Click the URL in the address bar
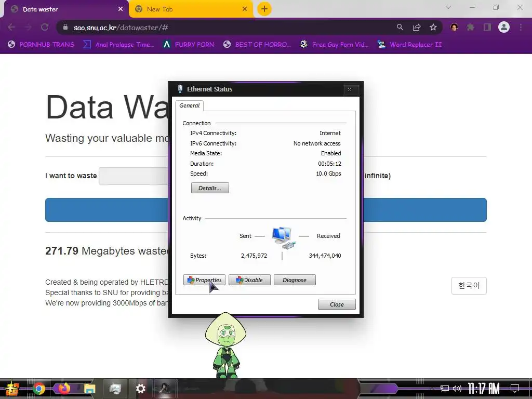The height and width of the screenshot is (399, 532). click(x=121, y=28)
